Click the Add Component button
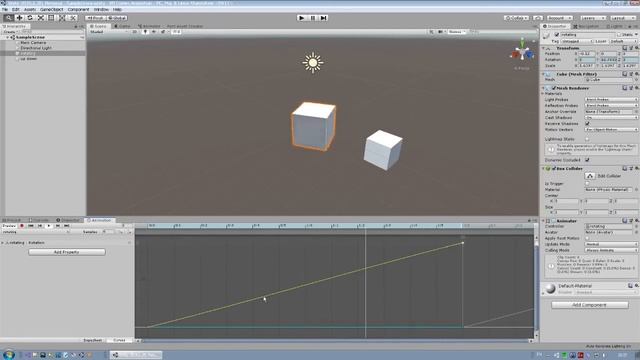This screenshot has height=360, width=640. [x=590, y=305]
